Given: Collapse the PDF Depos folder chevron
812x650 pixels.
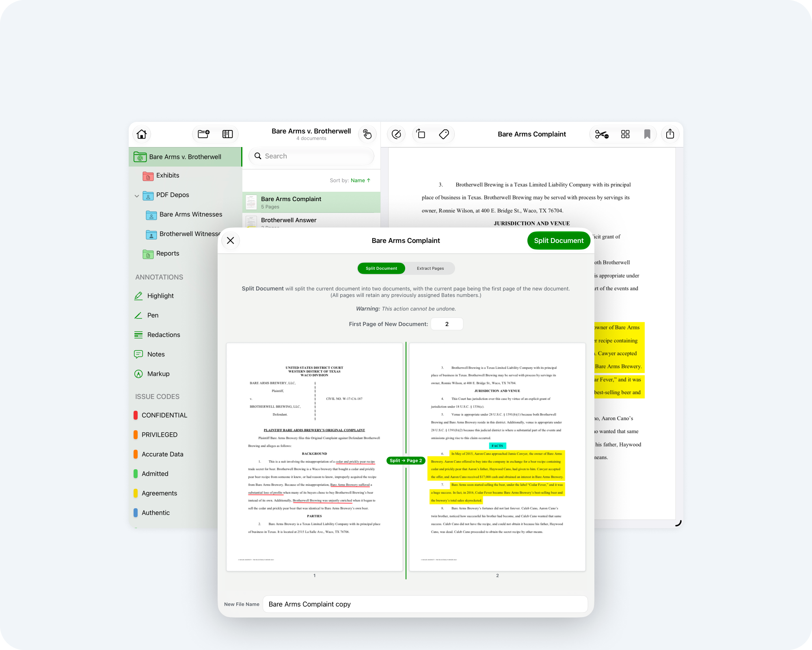Looking at the screenshot, I should [137, 195].
